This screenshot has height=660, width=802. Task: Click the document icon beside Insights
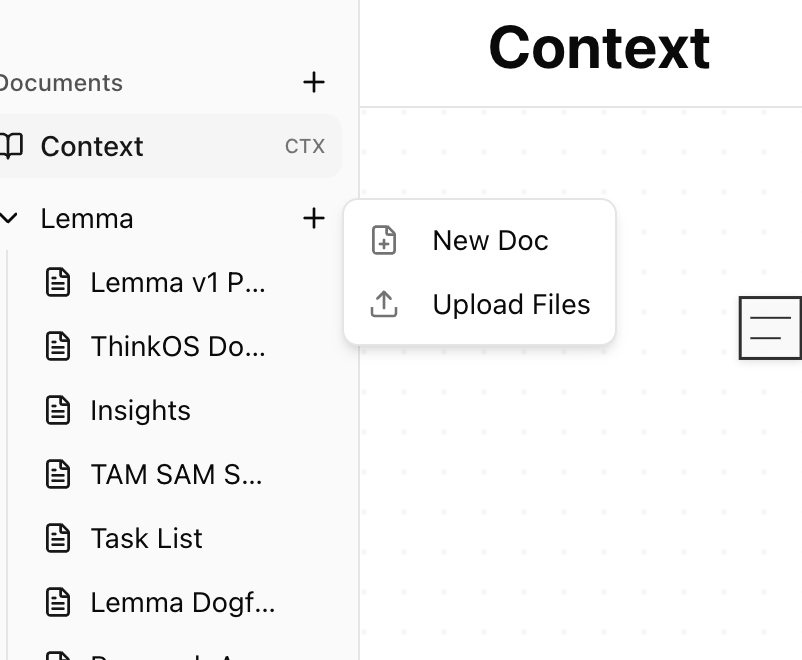[x=59, y=410]
